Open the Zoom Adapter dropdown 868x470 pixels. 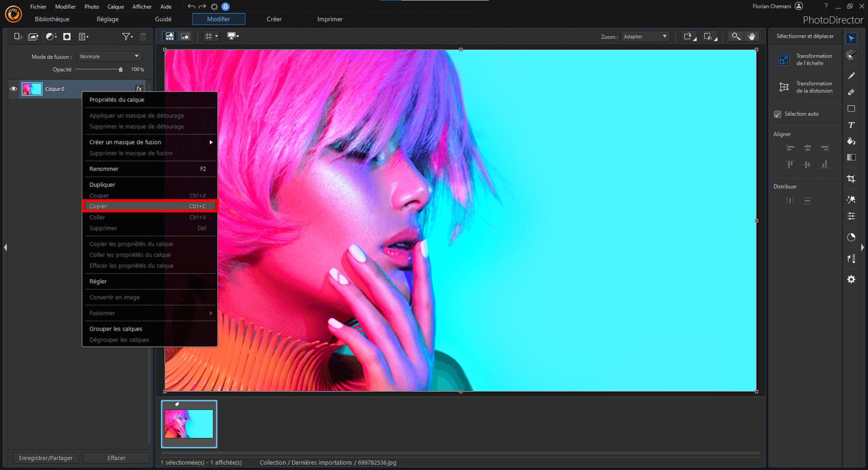pos(645,37)
